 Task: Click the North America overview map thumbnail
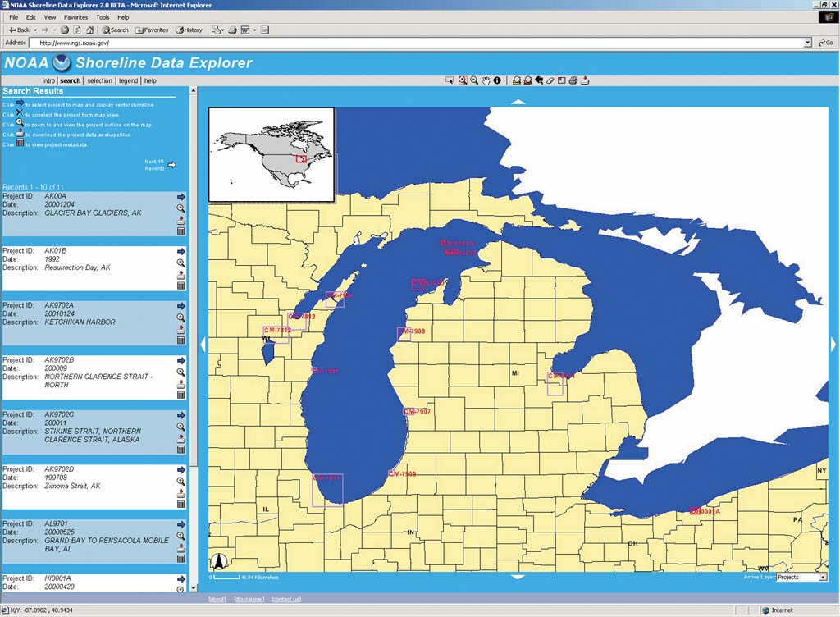coord(272,155)
